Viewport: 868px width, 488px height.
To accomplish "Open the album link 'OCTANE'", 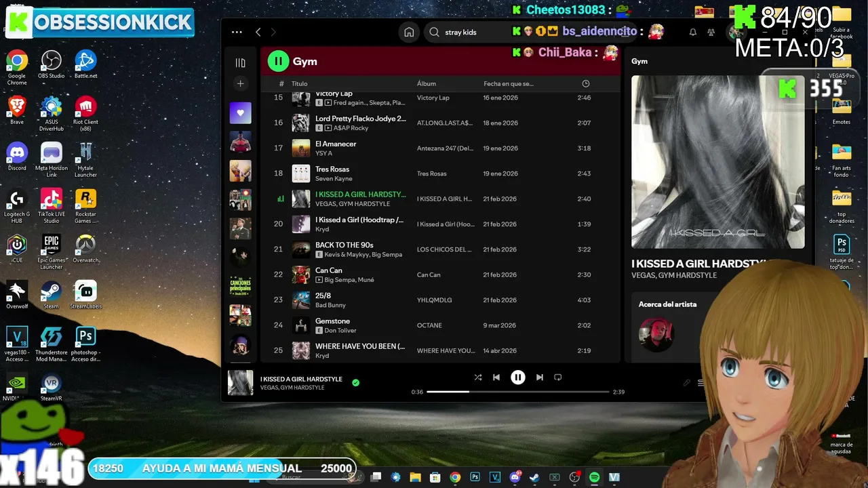I will (429, 325).
